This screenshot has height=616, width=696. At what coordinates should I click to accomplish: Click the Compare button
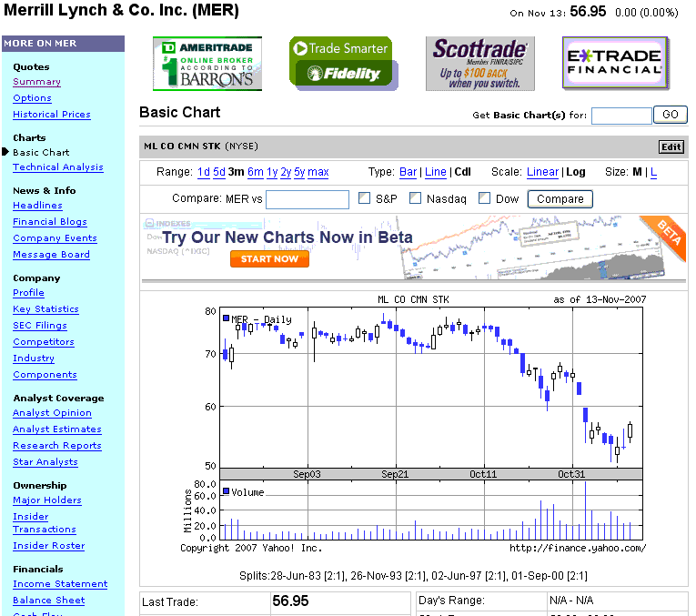560,199
